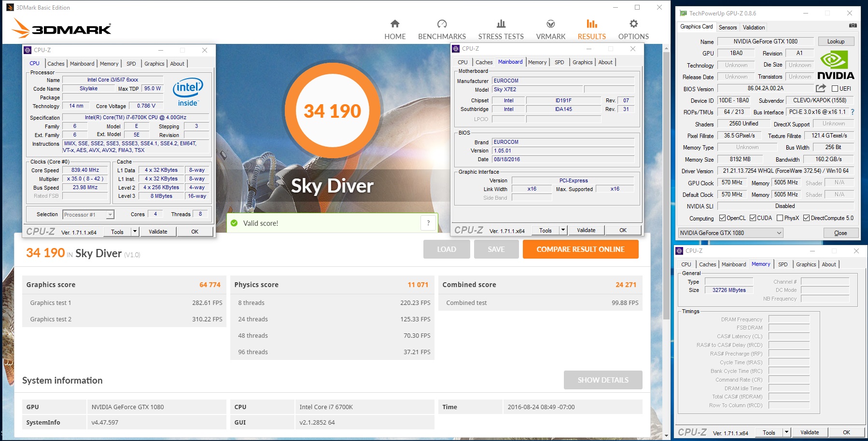Screen dimensions: 868x441
Task: Uncheck the OpenCL checkbox
Action: click(x=723, y=218)
